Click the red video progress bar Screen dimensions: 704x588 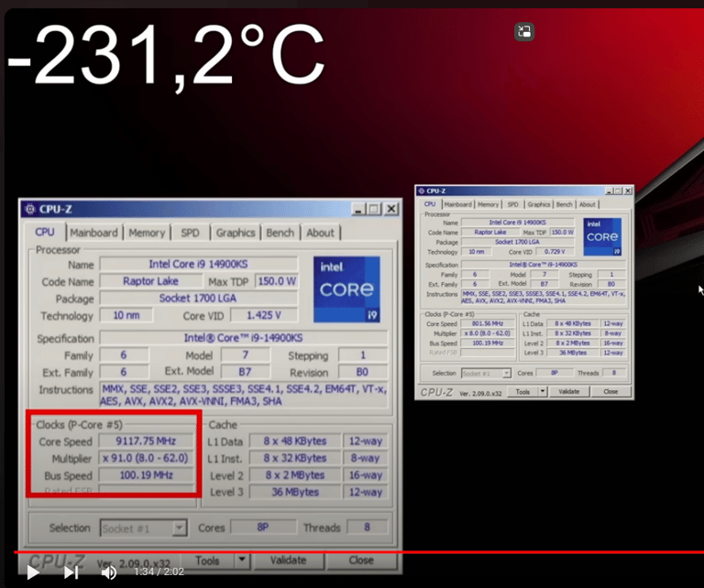[x=358, y=552]
